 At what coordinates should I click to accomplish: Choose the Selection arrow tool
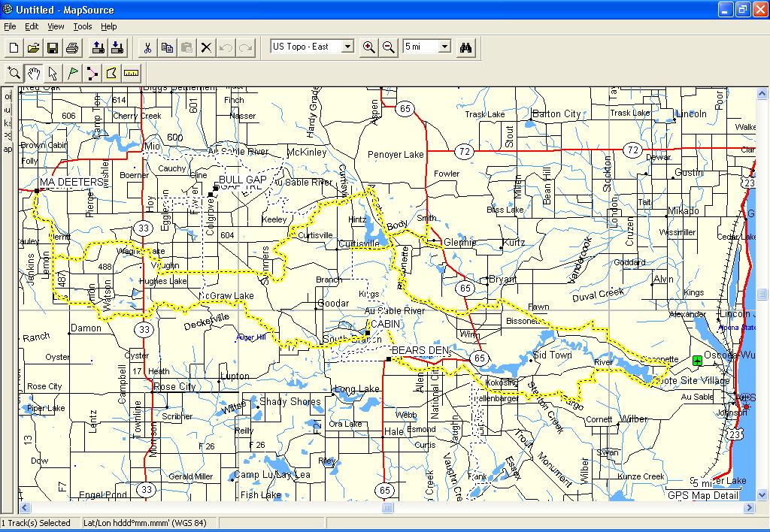coord(53,73)
